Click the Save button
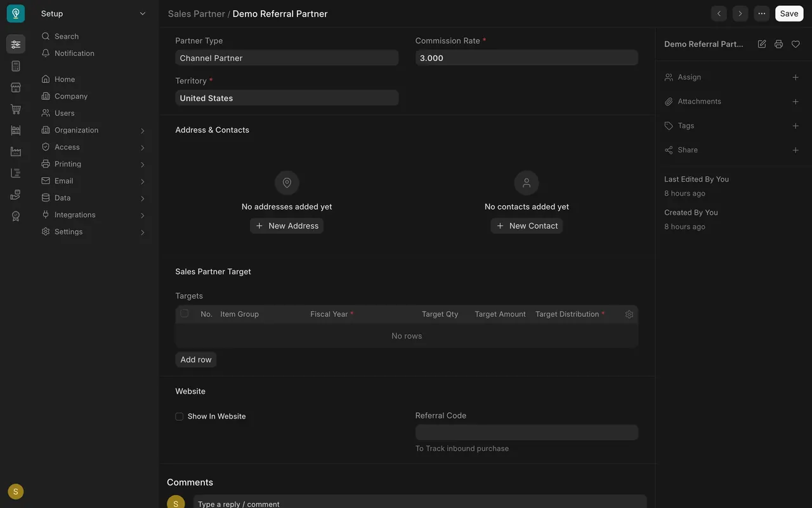The height and width of the screenshot is (508, 812). pos(789,13)
